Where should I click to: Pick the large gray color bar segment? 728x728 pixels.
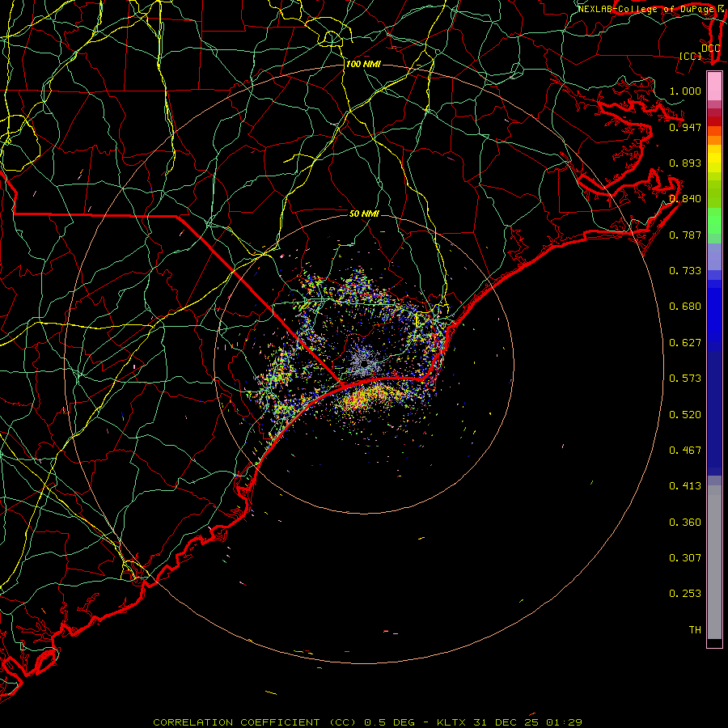coord(714,566)
